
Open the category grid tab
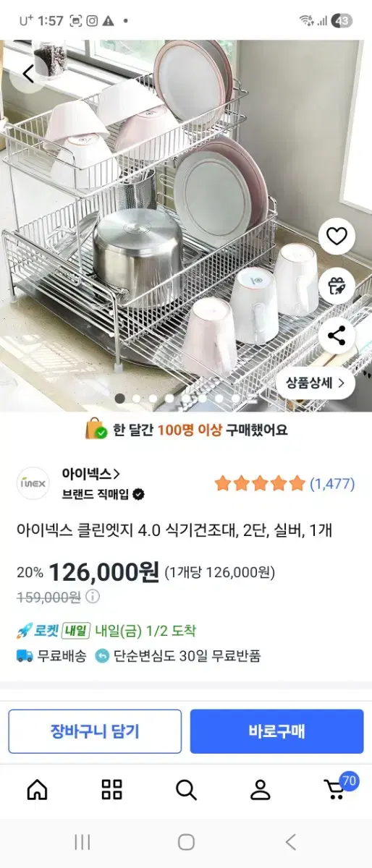[111, 790]
